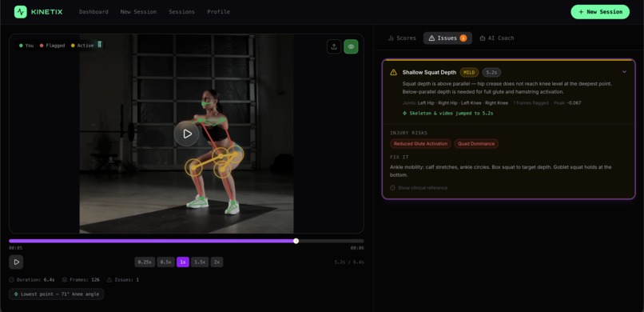The image size is (644, 312).
Task: Click the video progress scrubber handle
Action: tap(296, 241)
